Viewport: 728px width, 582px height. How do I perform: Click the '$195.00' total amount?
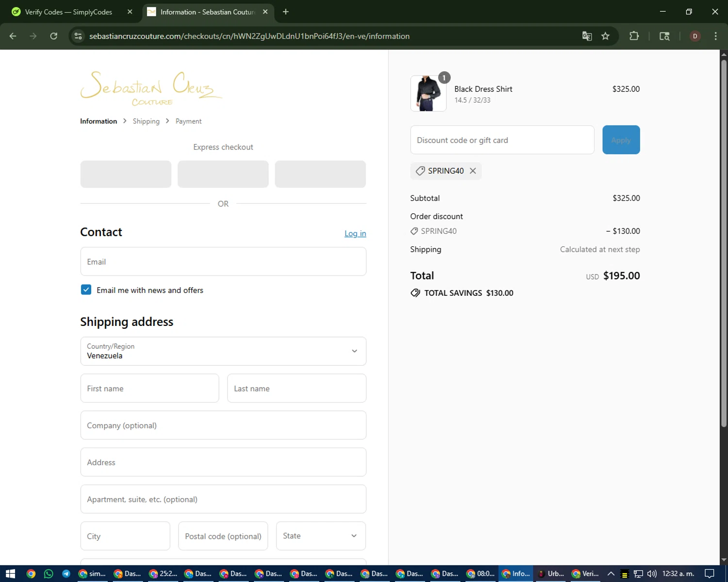(621, 276)
